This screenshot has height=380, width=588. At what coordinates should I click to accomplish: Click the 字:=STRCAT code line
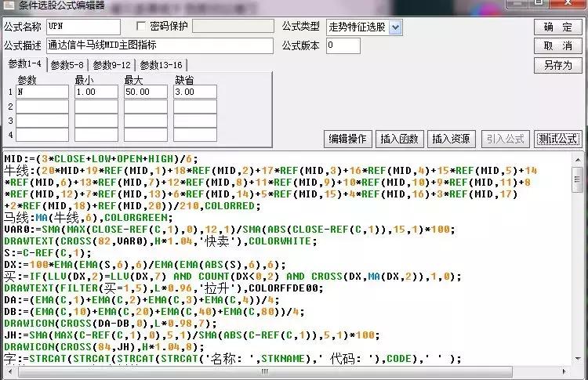(x=233, y=359)
